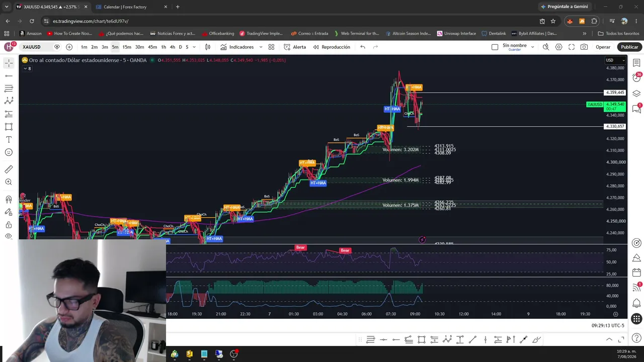
Task: Switch to the 1m timeframe
Action: click(84, 47)
